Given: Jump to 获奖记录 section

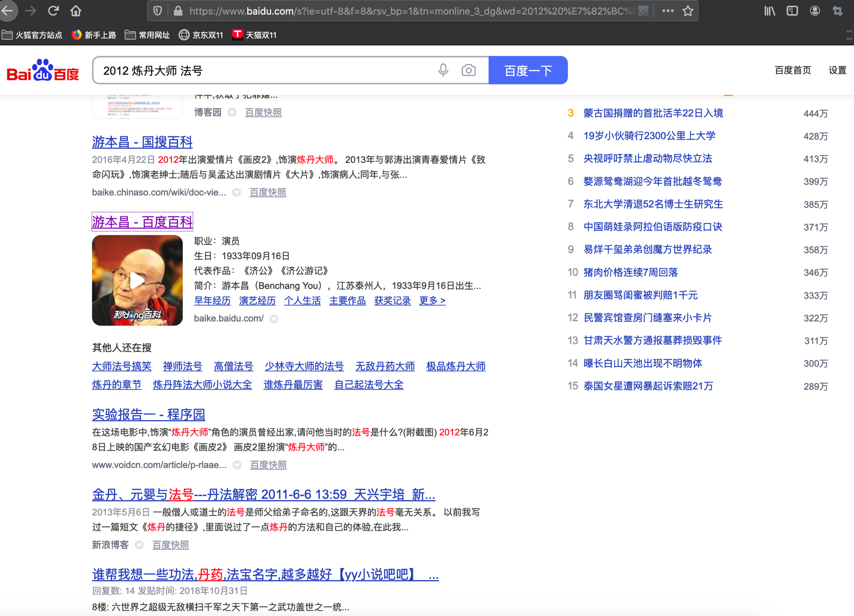Looking at the screenshot, I should pos(393,301).
